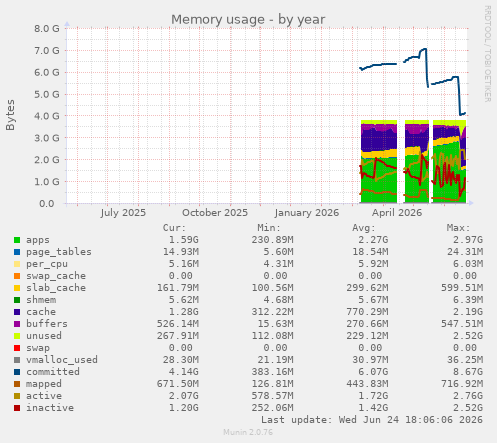This screenshot has width=497, height=443.
Task: Click committed max value 8.67G
Action: coord(468,372)
